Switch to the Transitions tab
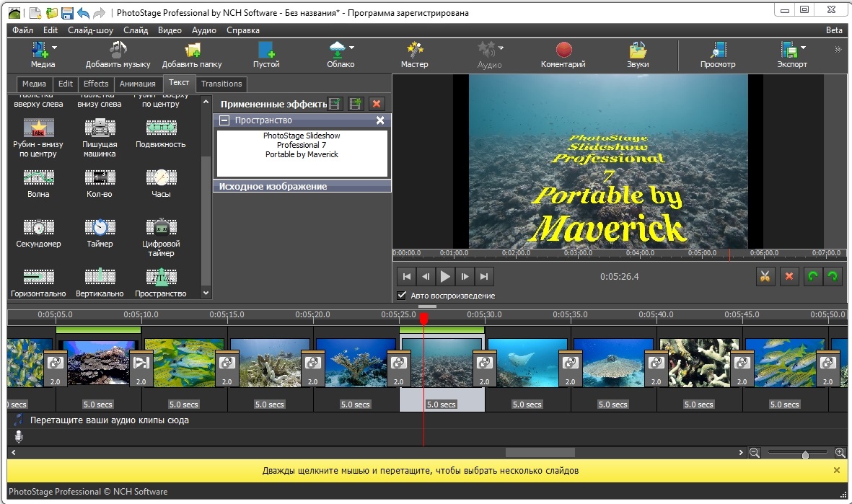Viewport: 852px width, 504px height. 221,84
